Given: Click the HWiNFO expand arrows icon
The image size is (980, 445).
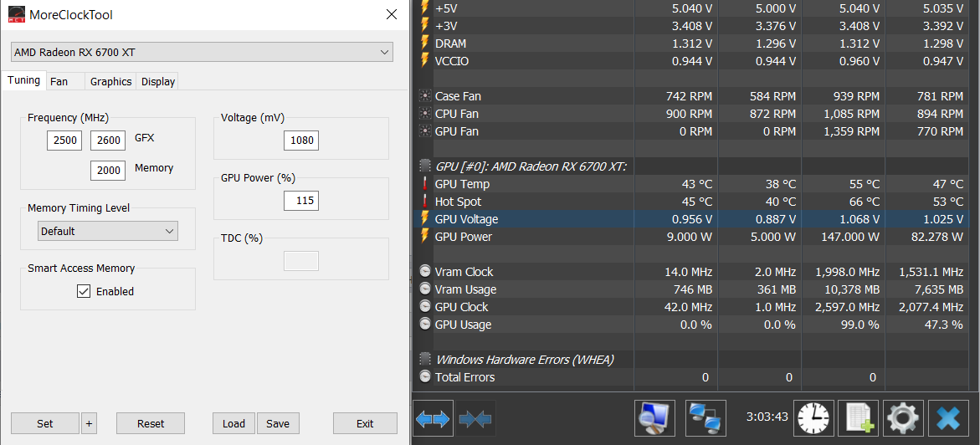Looking at the screenshot, I should pos(433,418).
